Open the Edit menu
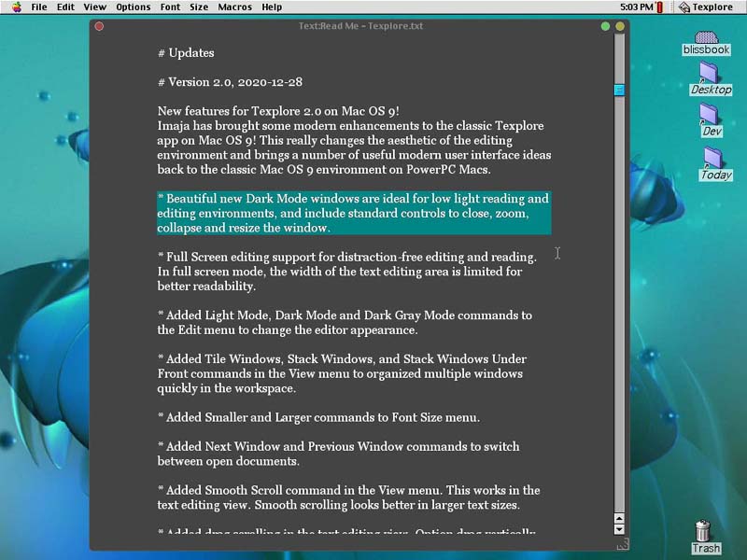747x560 pixels. pyautogui.click(x=65, y=7)
